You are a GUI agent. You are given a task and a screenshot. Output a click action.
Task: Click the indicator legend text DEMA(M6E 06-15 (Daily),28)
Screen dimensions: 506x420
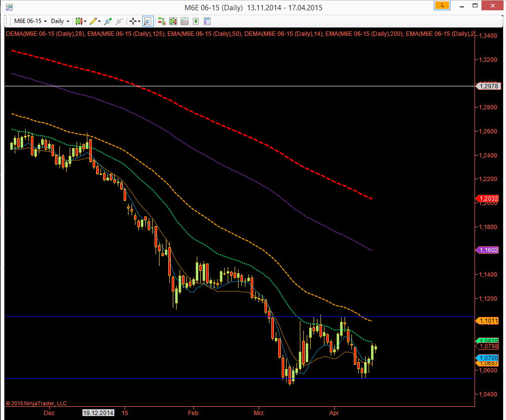click(45, 33)
